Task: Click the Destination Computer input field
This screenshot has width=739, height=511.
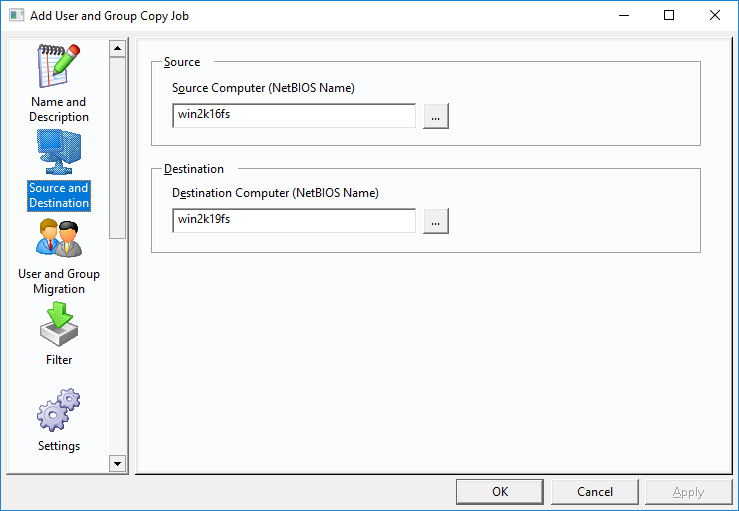Action: click(x=294, y=221)
